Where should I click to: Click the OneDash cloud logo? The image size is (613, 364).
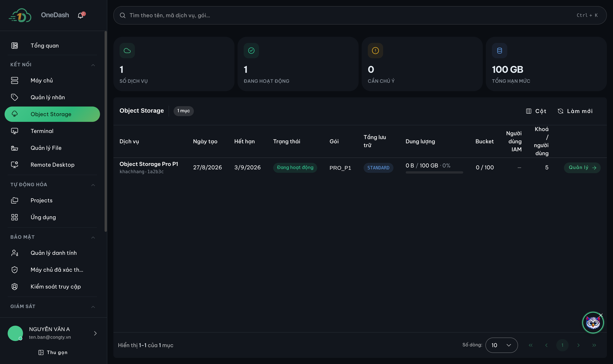click(x=20, y=15)
